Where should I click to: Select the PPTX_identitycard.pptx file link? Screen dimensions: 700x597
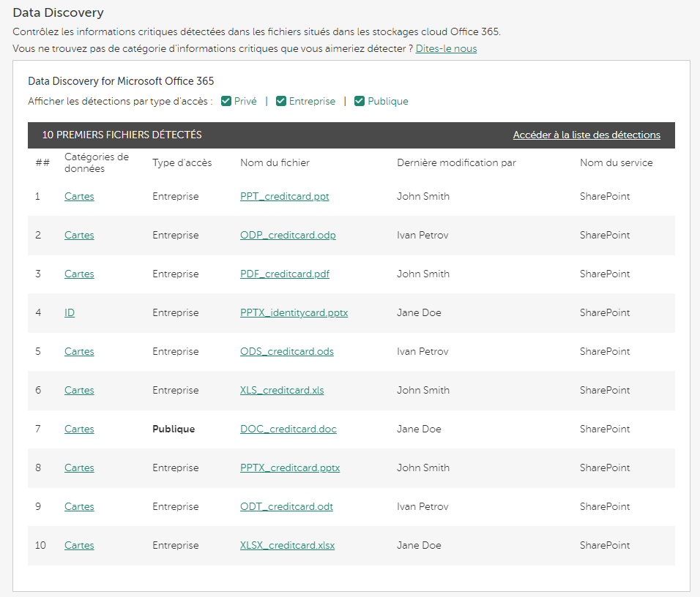point(294,313)
